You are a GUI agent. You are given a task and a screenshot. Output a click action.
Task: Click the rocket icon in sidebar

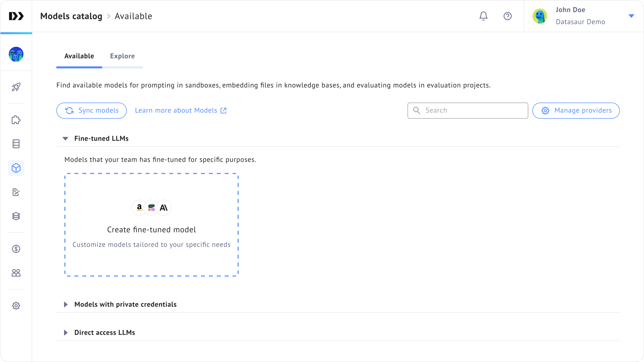[x=16, y=87]
